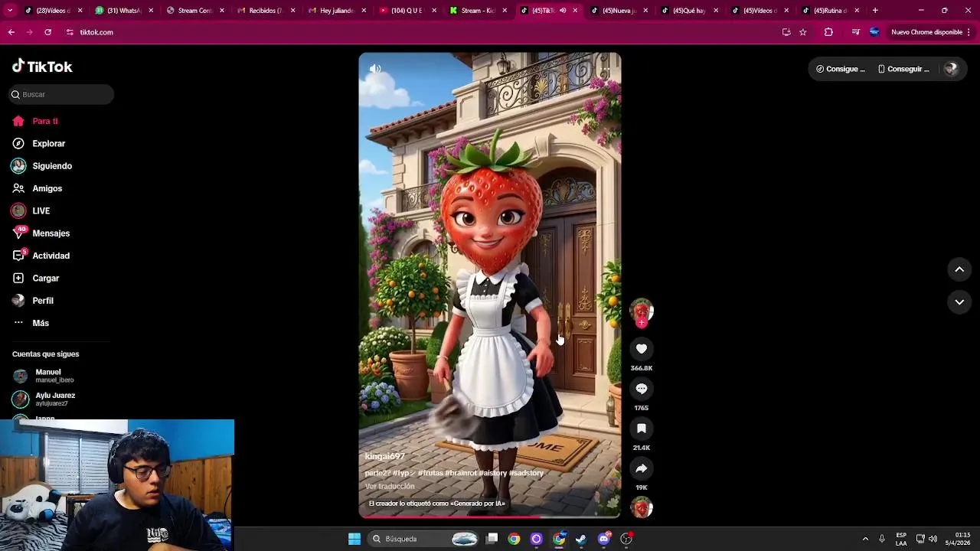
Task: Open the media control icon in Chrome
Action: pyautogui.click(x=855, y=32)
